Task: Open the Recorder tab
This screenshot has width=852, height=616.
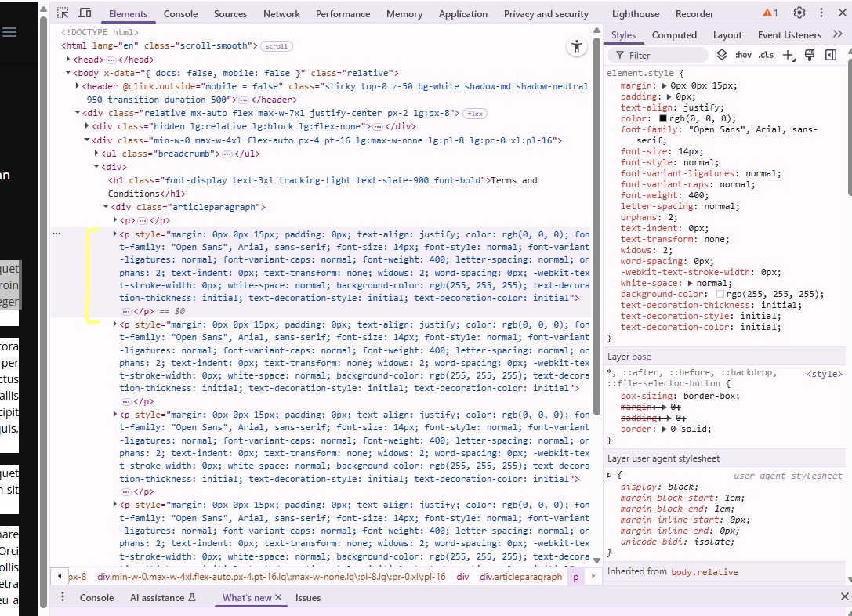Action: point(694,13)
